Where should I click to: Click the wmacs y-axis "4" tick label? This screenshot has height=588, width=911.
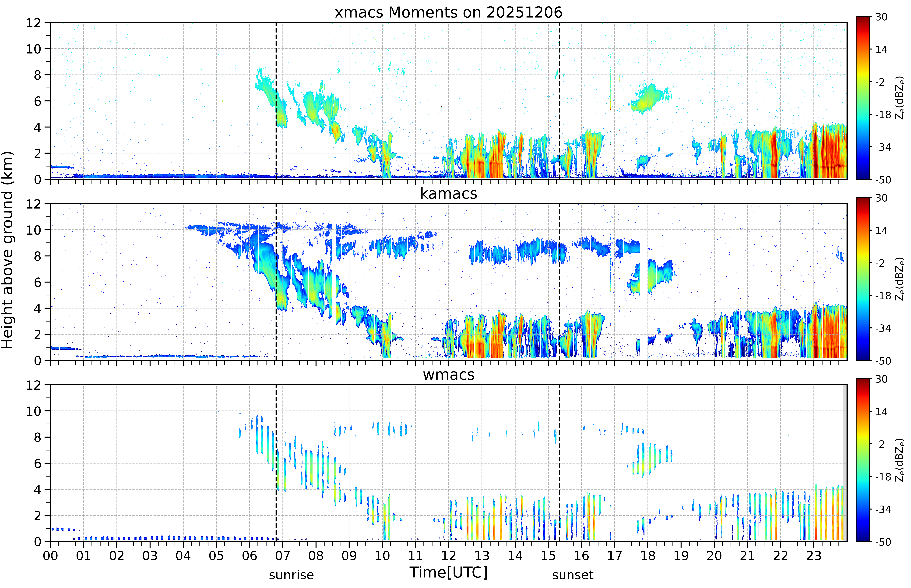pyautogui.click(x=37, y=489)
